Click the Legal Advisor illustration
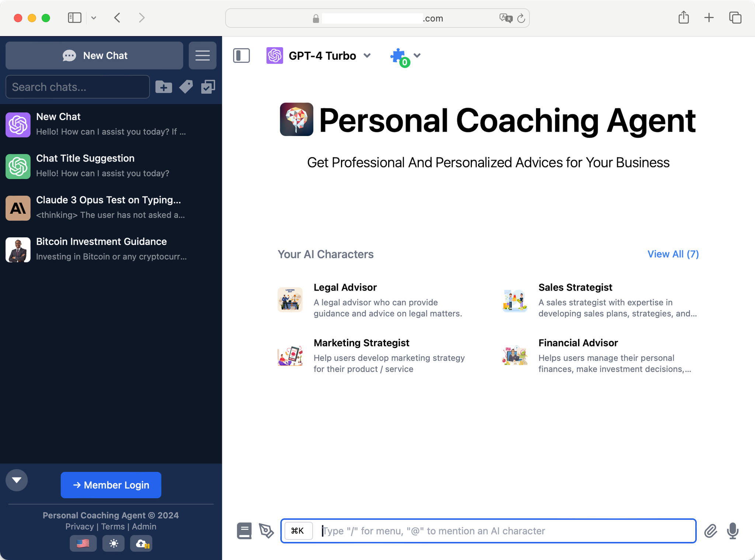This screenshot has width=755, height=560. point(290,300)
